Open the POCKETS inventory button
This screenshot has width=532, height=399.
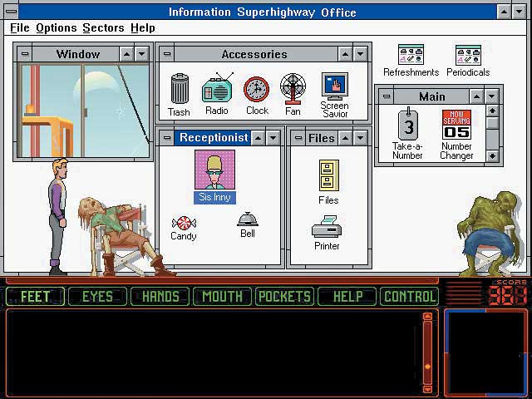point(284,296)
